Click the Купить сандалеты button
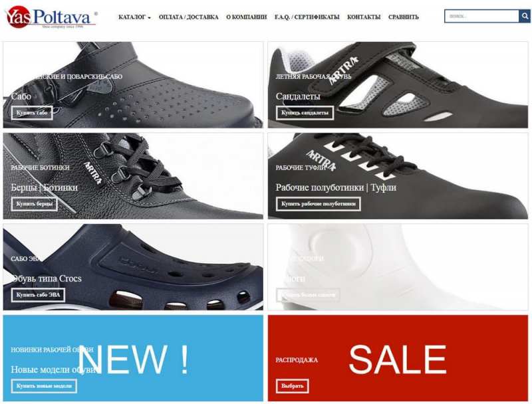The height and width of the screenshot is (404, 532). 305,113
